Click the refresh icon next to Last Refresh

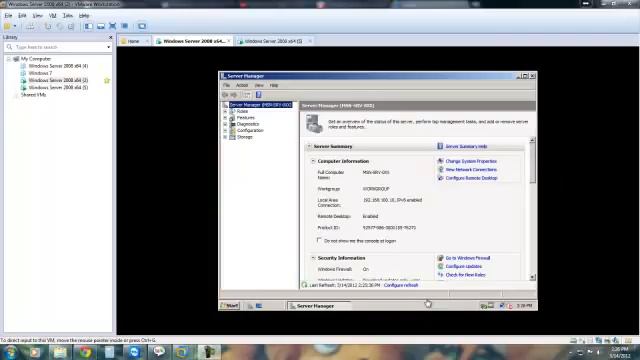pyautogui.click(x=304, y=285)
